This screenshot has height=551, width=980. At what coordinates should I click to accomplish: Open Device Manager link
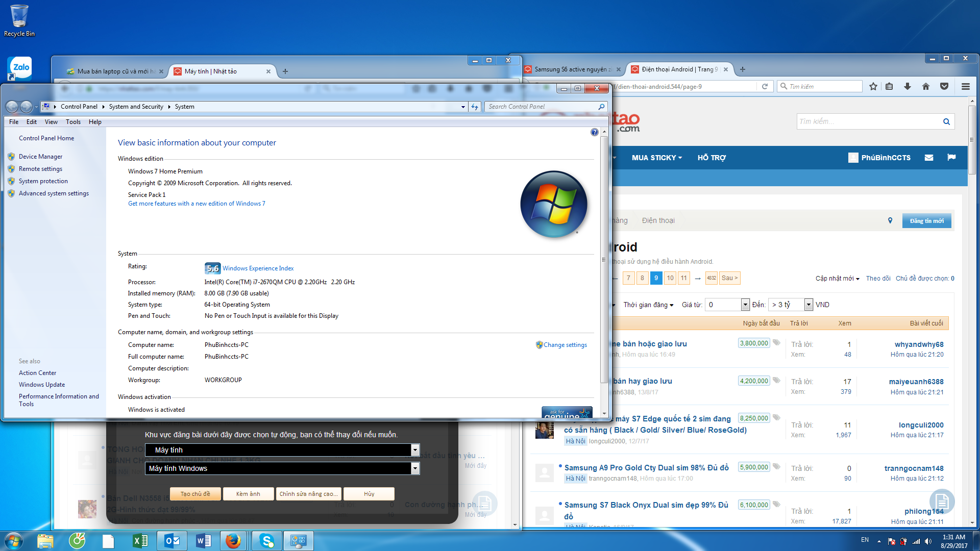point(40,157)
